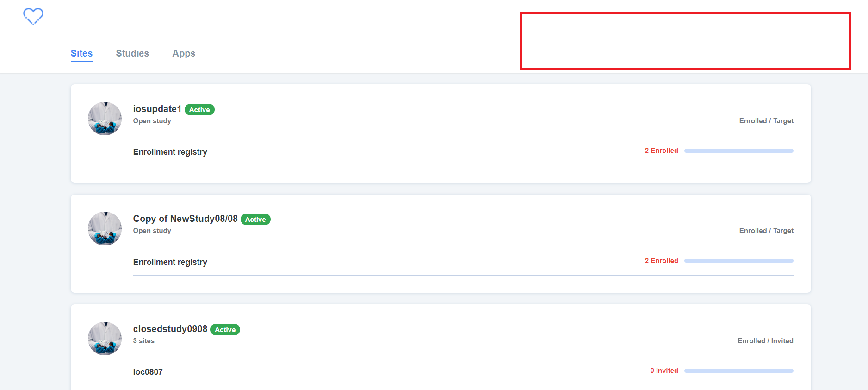Viewport: 868px width, 390px height.
Task: Click the closedstudy0908 study title
Action: (170, 328)
